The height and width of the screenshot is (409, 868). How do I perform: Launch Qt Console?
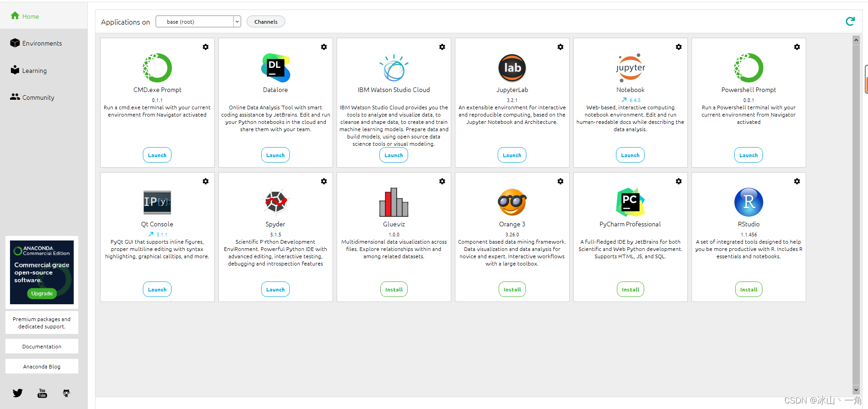(x=157, y=289)
